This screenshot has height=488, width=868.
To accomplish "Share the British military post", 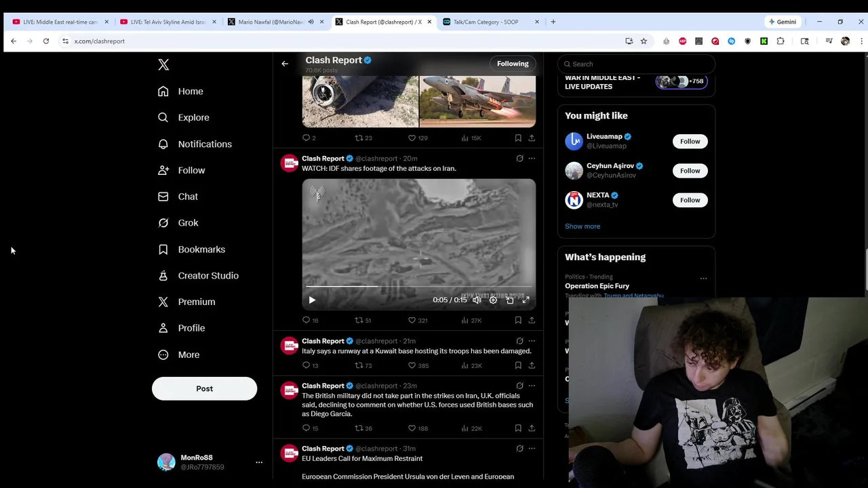I will (x=532, y=428).
